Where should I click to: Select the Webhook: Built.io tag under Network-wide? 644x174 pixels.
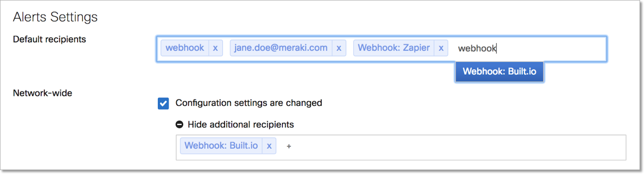tap(221, 146)
